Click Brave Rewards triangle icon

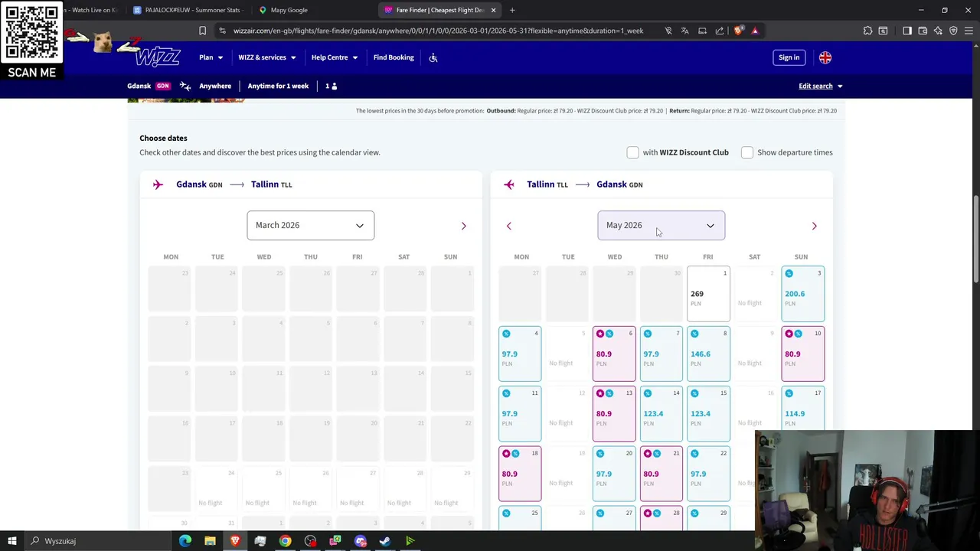click(x=755, y=31)
